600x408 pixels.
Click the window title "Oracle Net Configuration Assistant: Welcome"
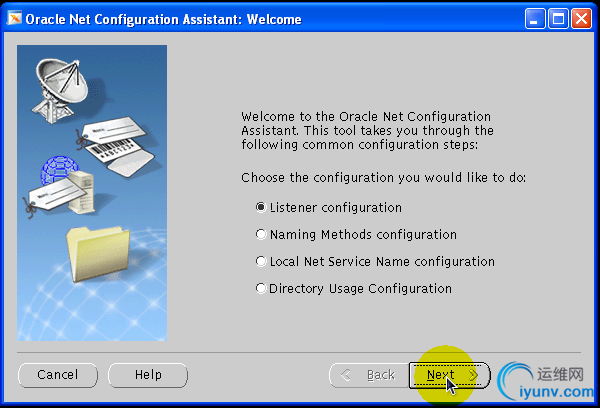(163, 19)
